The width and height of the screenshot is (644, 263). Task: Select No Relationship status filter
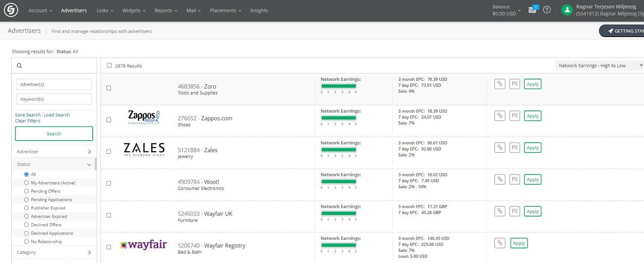tap(27, 241)
